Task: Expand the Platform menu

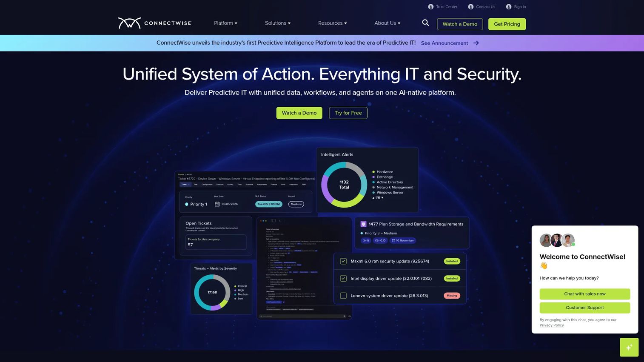Action: (x=226, y=23)
